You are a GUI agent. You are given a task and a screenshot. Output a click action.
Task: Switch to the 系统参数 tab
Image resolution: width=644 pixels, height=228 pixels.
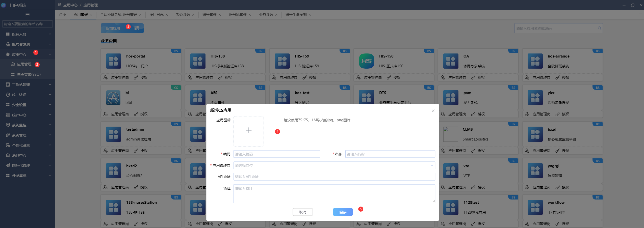183,15
